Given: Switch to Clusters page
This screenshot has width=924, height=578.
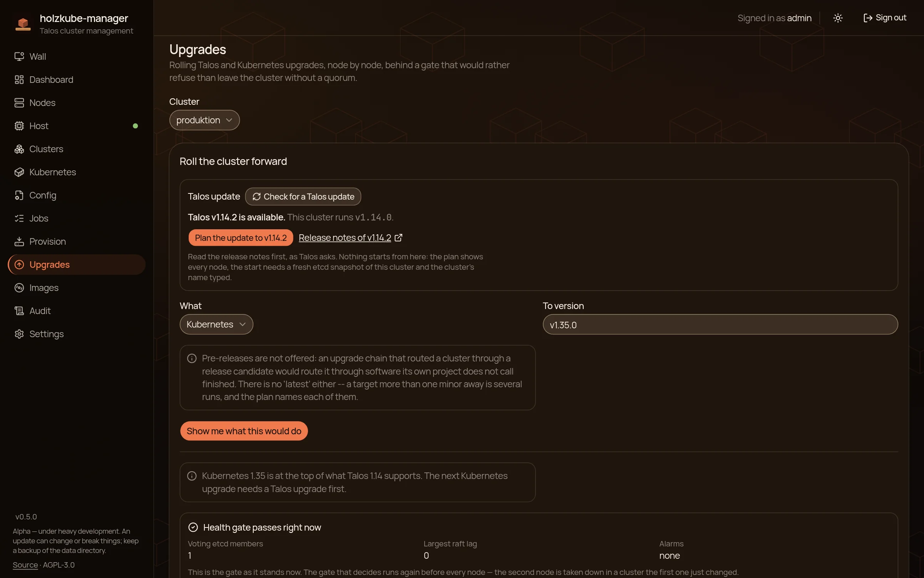Looking at the screenshot, I should pos(77,149).
